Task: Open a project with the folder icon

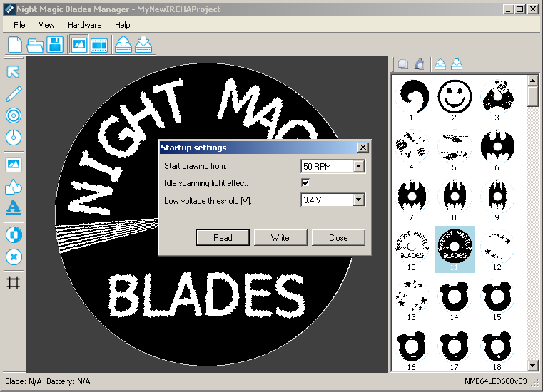Action: tap(35, 45)
